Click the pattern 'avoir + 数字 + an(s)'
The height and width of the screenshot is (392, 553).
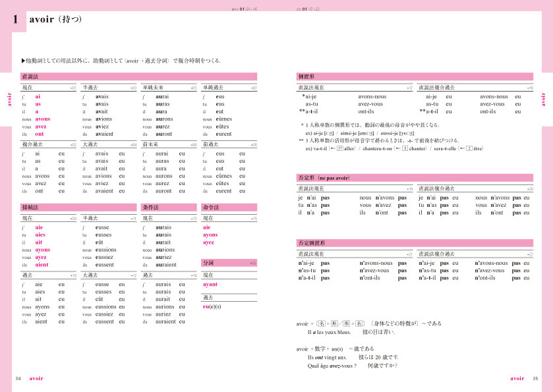coord(320,349)
